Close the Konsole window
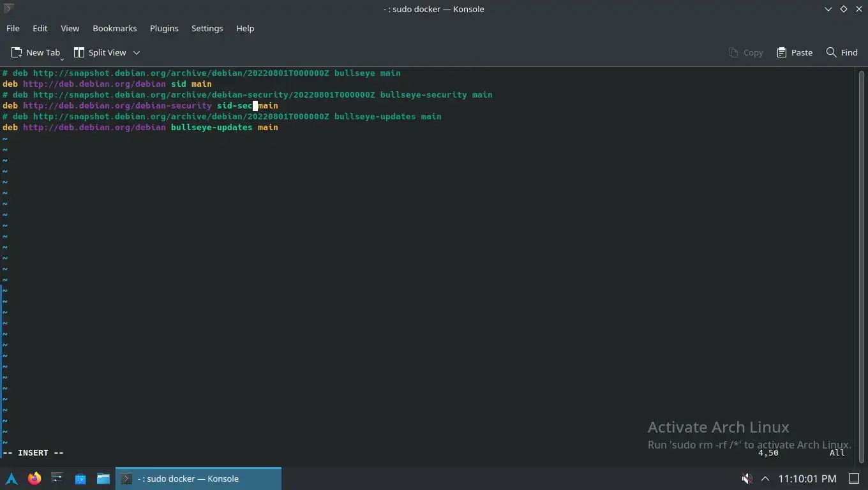The width and height of the screenshot is (868, 490). (859, 9)
